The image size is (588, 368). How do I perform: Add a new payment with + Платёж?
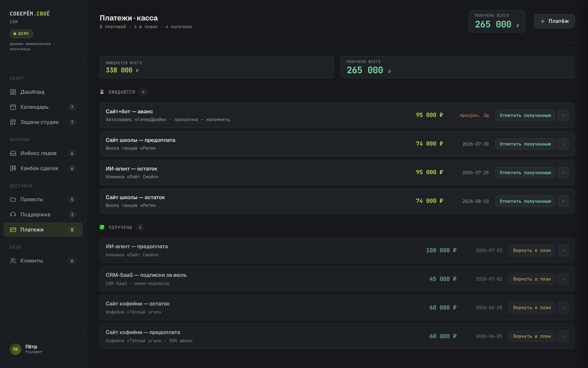click(x=554, y=21)
